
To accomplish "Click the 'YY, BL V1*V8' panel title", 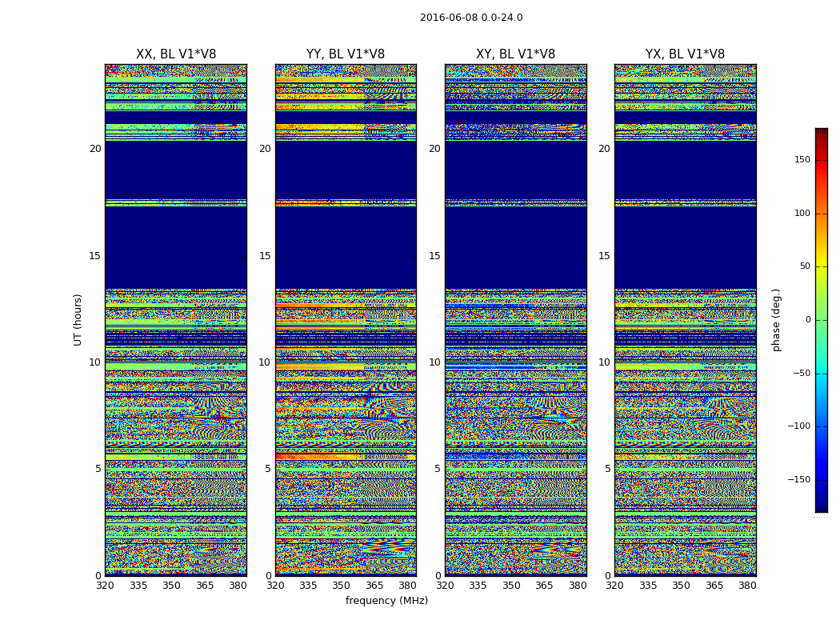I will pyautogui.click(x=346, y=54).
